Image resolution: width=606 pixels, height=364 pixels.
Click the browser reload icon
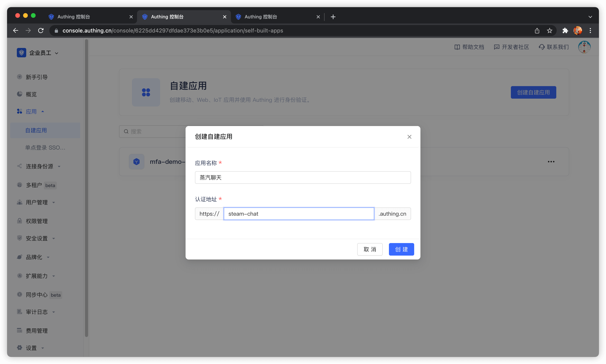coord(41,30)
